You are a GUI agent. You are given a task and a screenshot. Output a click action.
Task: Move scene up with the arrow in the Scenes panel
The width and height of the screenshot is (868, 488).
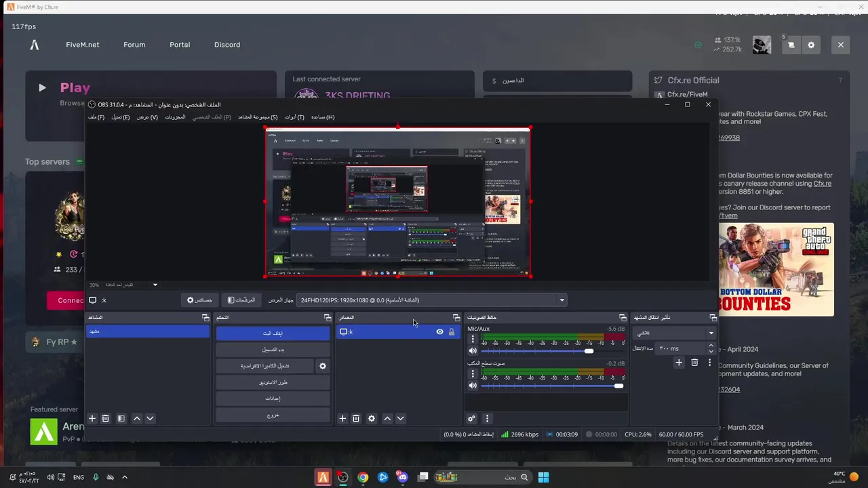point(137,419)
